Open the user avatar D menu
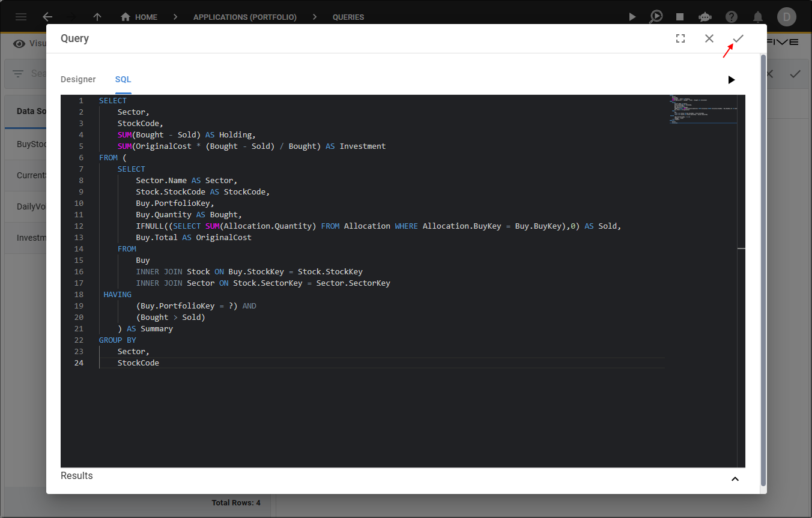This screenshot has height=518, width=812. 787,17
